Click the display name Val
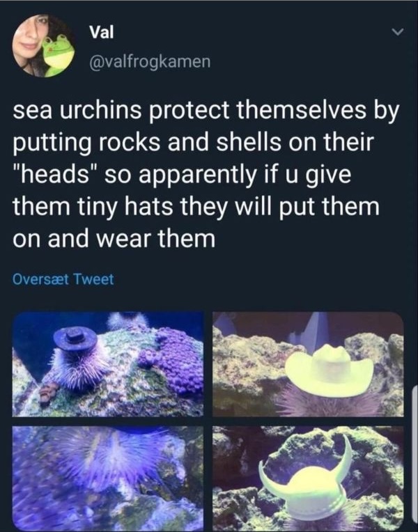 pyautogui.click(x=102, y=33)
